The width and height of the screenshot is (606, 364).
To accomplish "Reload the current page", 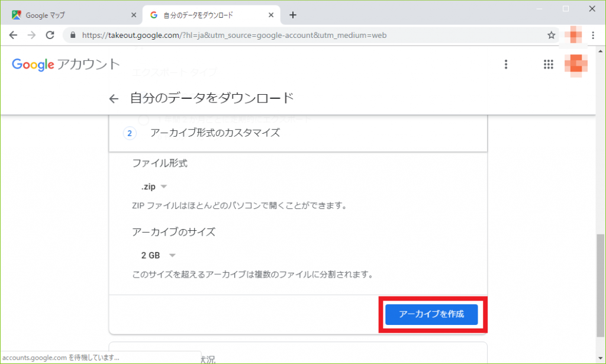I will coord(50,36).
